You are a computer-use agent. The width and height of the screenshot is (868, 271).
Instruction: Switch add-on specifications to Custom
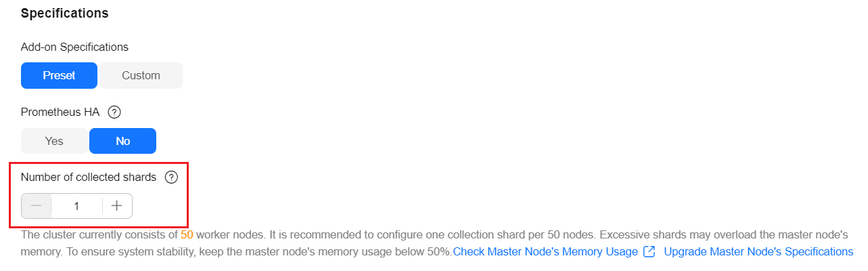[141, 76]
